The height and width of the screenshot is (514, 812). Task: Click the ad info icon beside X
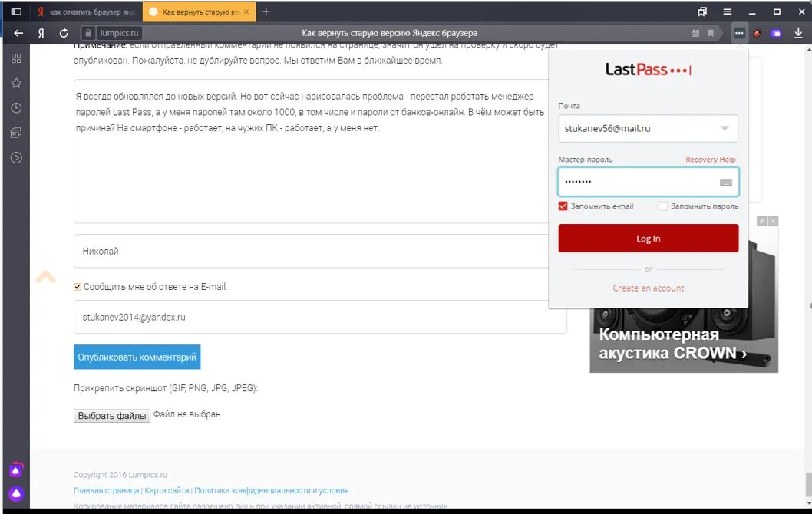point(762,222)
